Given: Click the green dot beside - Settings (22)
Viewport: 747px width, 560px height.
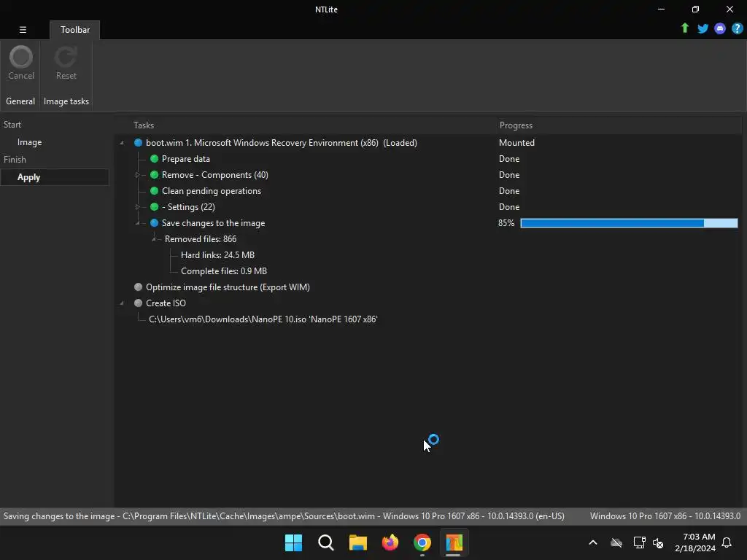Looking at the screenshot, I should [x=154, y=206].
